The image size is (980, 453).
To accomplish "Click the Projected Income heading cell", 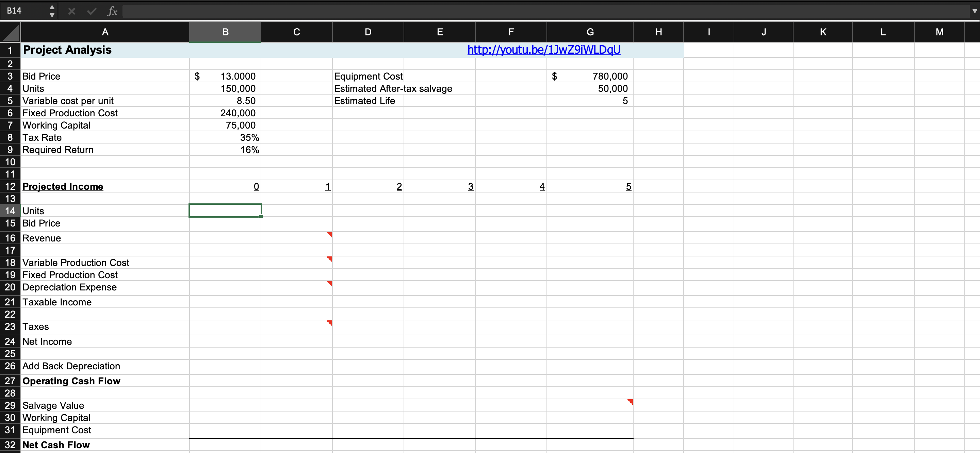I will (x=63, y=186).
